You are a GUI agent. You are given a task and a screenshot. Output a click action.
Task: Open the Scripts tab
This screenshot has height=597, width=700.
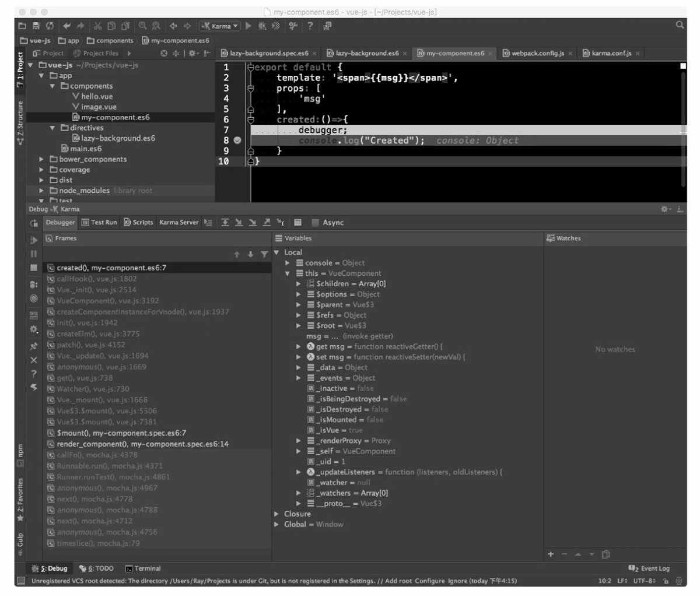pos(138,222)
